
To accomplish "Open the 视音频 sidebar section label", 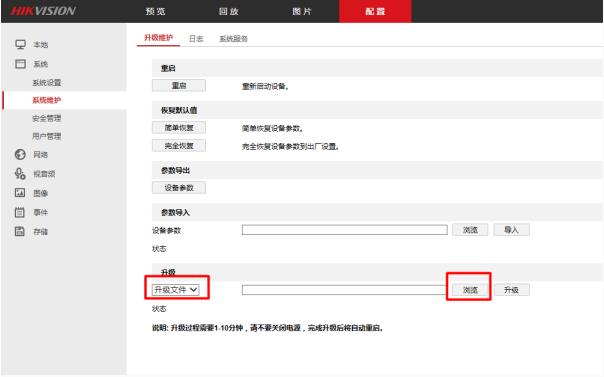I will point(44,174).
